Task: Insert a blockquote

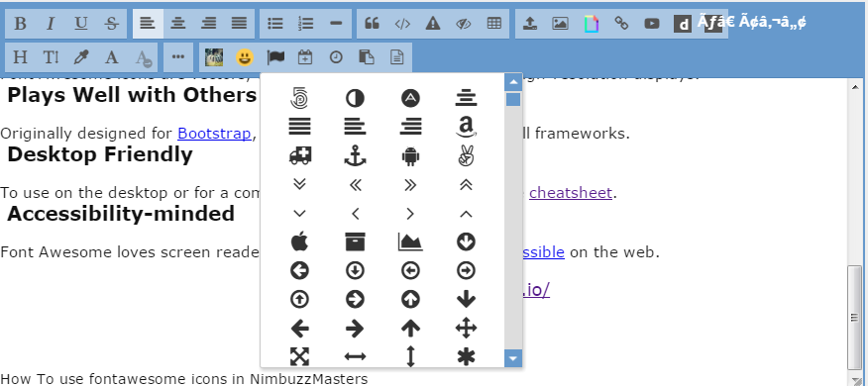Action: [x=372, y=24]
